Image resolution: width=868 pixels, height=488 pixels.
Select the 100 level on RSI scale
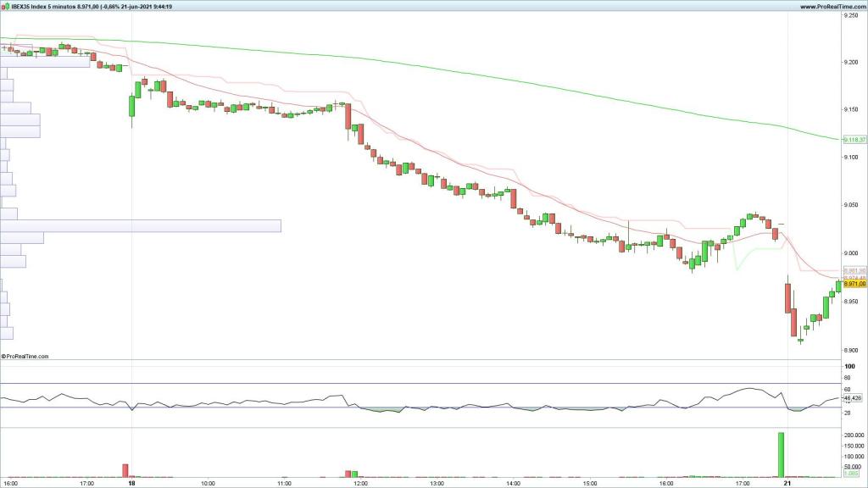pyautogui.click(x=849, y=366)
